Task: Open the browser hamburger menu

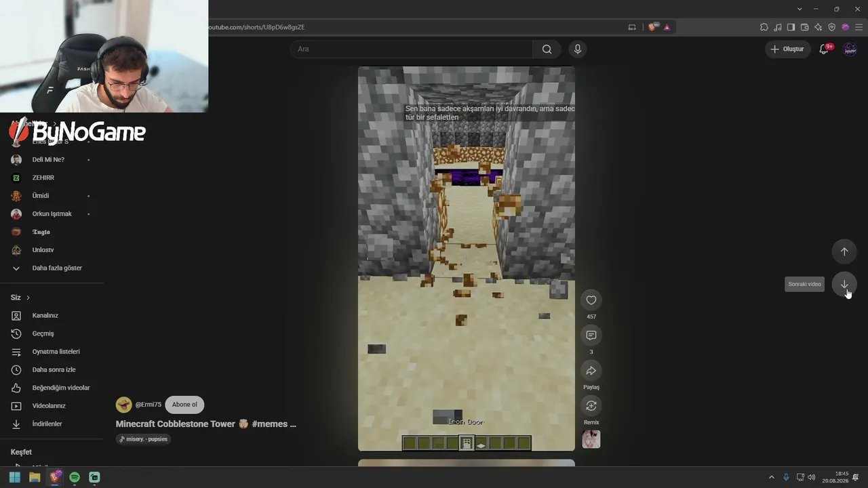Action: (859, 27)
